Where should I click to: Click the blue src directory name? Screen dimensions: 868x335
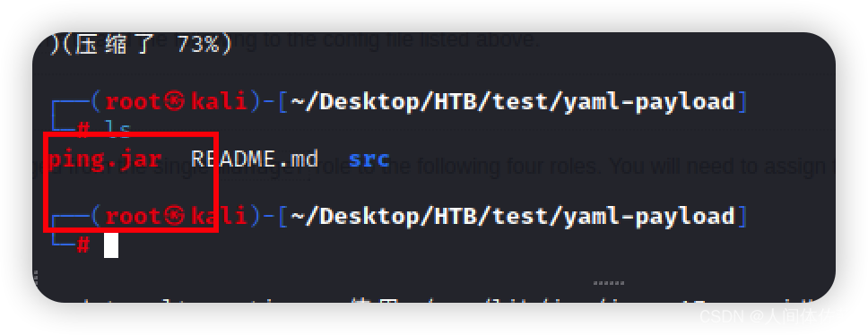[369, 159]
